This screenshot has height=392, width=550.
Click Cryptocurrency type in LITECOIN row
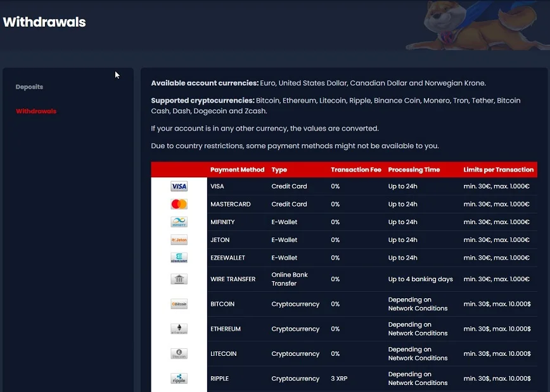[295, 354]
